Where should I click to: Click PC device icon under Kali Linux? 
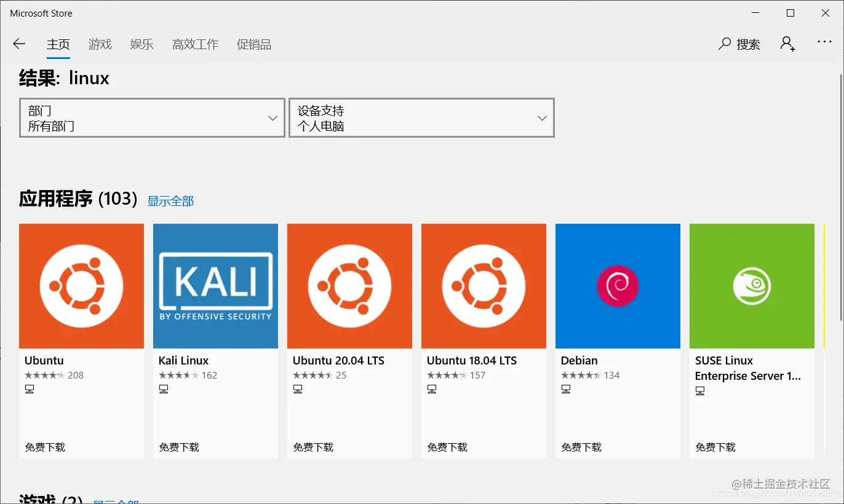pyautogui.click(x=164, y=389)
